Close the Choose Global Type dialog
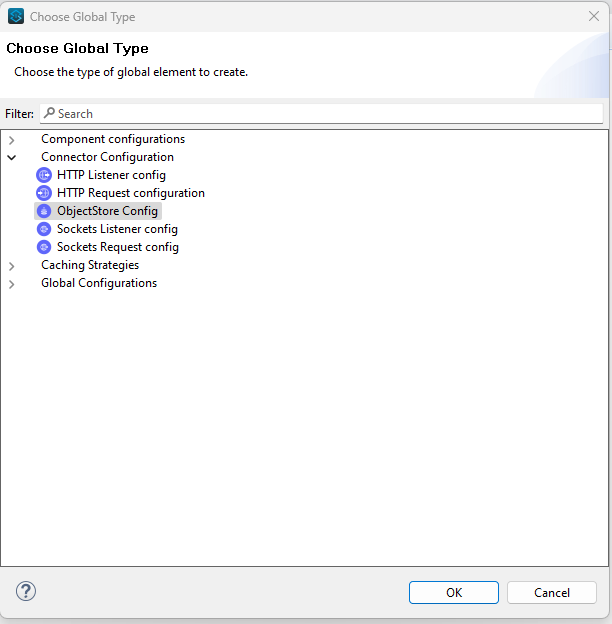 pos(593,16)
